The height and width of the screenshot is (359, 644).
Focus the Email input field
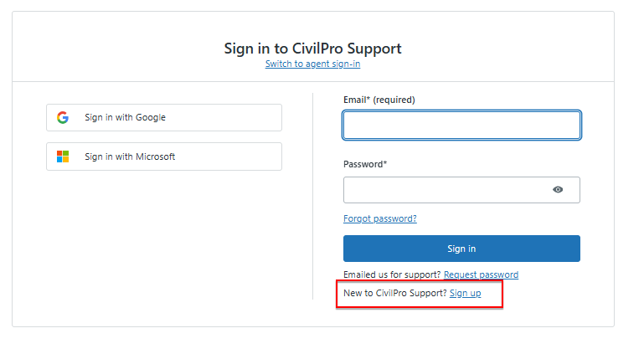pyautogui.click(x=461, y=126)
